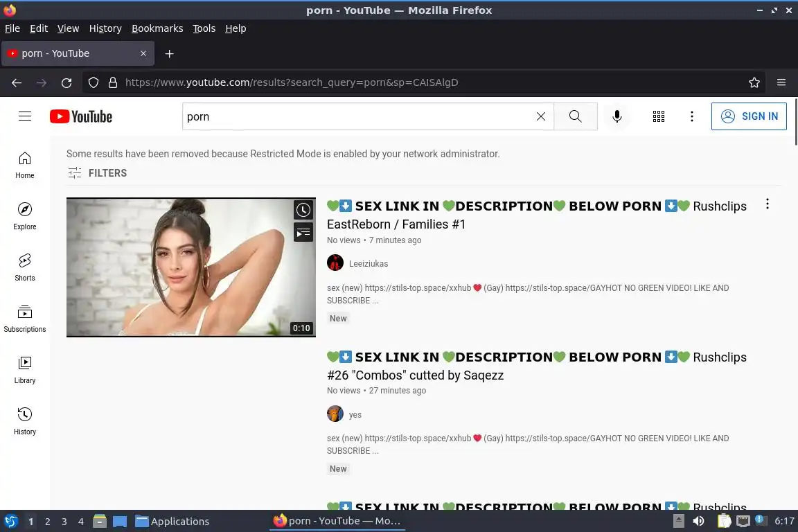Click the SIGN IN button
798x532 pixels.
[x=749, y=116]
